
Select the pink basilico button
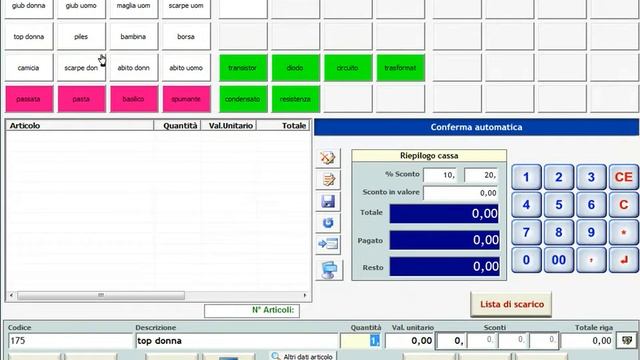133,99
